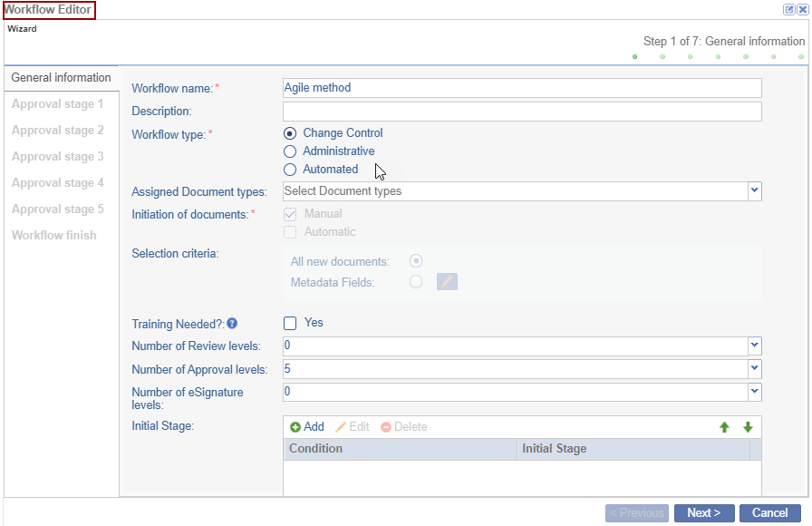Select the Administrative workflow type

click(290, 151)
